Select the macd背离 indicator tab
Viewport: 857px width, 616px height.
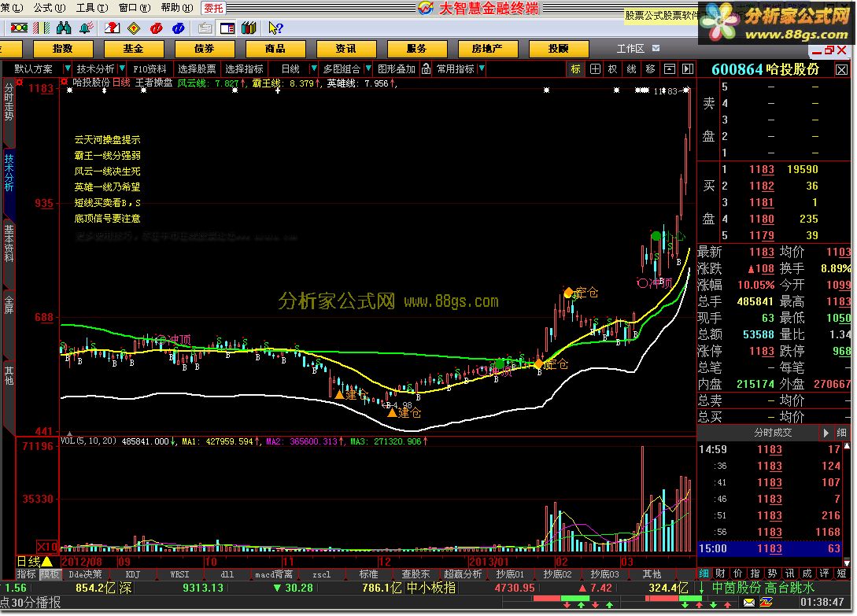point(274,574)
